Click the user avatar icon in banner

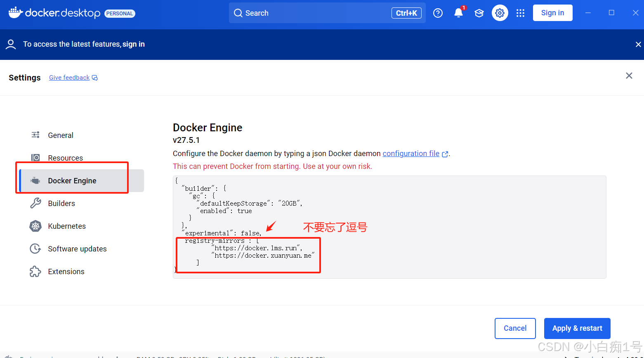pos(11,44)
